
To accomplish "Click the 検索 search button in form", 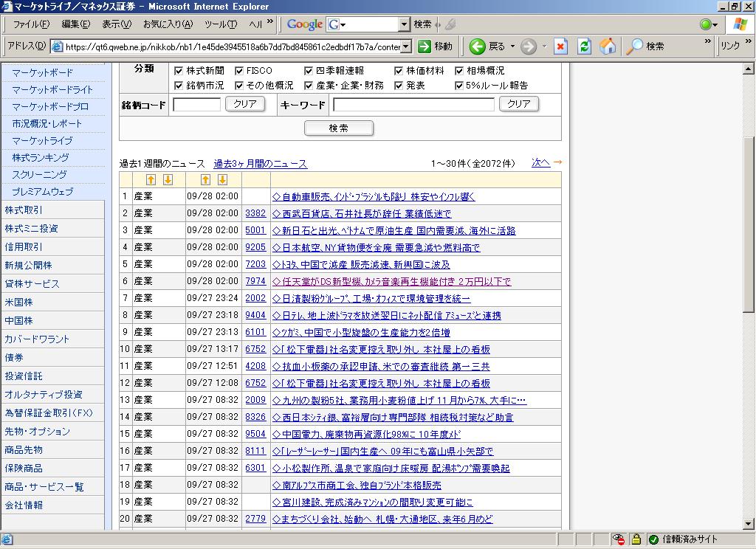I will pyautogui.click(x=338, y=128).
